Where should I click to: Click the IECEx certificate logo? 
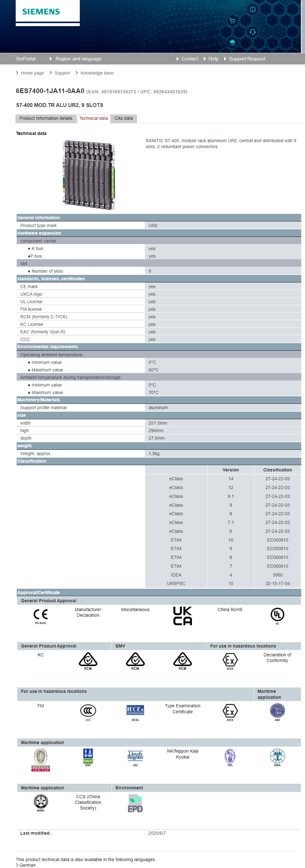135,710
